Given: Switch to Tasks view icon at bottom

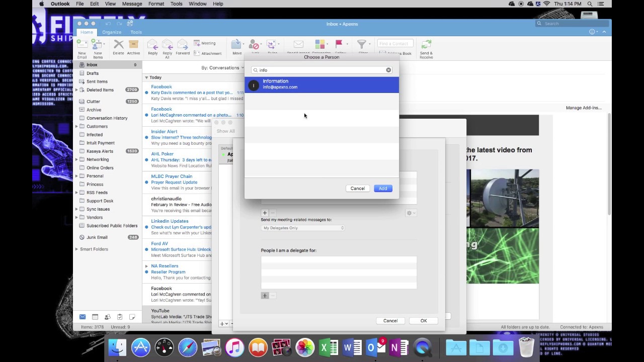Looking at the screenshot, I should [120, 317].
